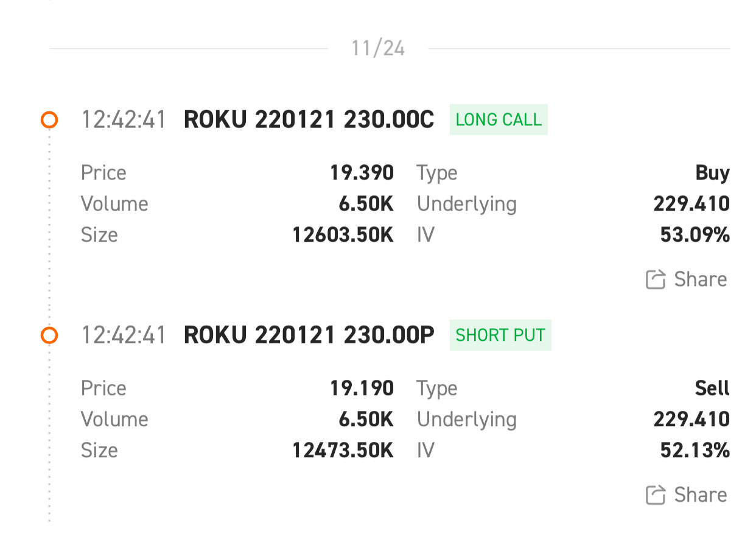Screen dimensions: 756x540
Task: Click the put size value 12473.50K
Action: (x=343, y=451)
